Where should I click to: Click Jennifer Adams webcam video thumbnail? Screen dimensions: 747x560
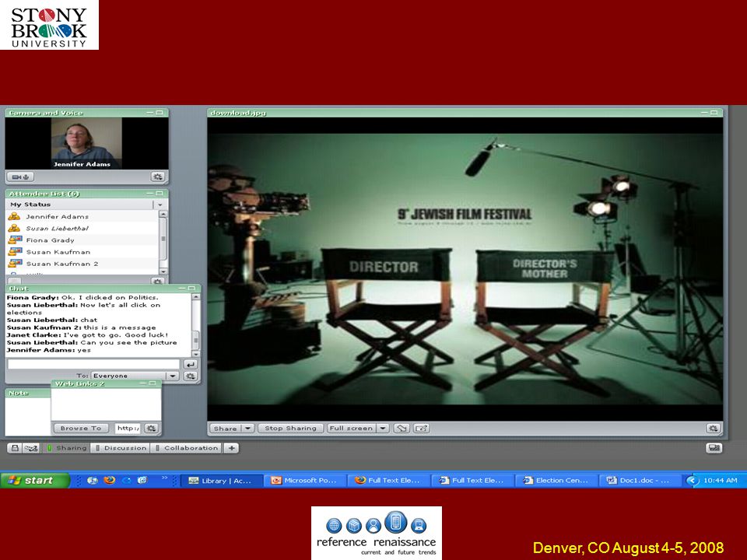click(86, 143)
